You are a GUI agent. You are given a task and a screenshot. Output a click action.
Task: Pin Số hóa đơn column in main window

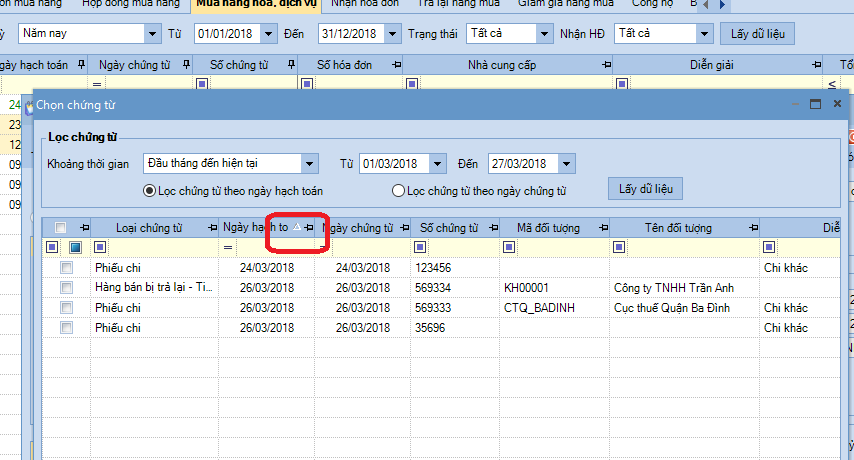tap(396, 65)
